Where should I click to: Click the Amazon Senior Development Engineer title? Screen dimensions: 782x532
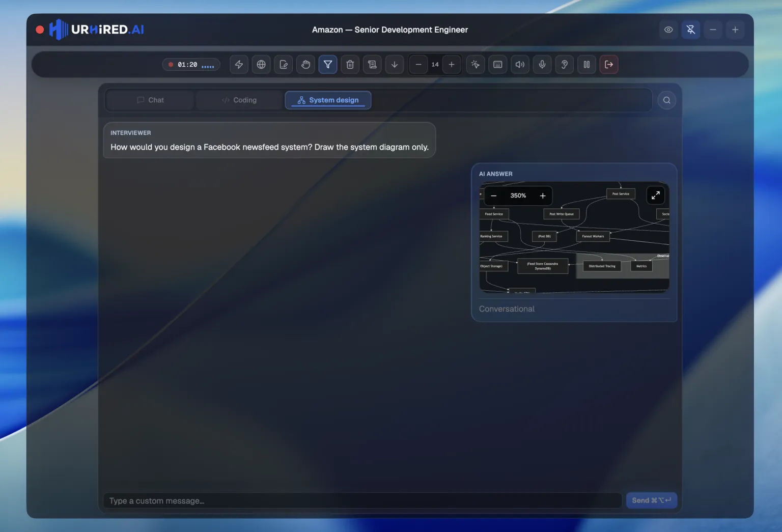click(390, 30)
